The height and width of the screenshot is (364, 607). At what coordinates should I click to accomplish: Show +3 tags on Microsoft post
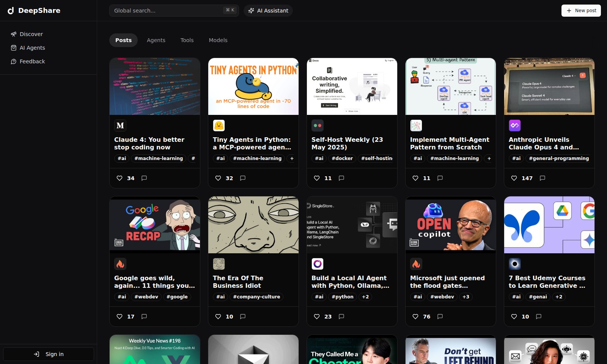[x=466, y=297]
